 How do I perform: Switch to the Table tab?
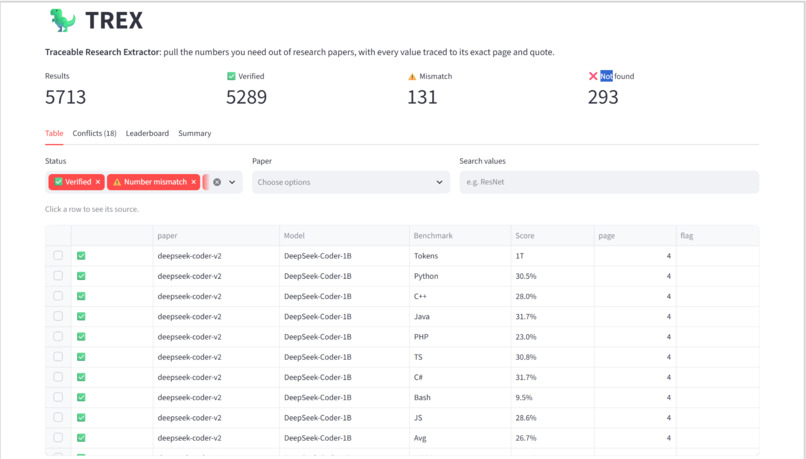[54, 133]
